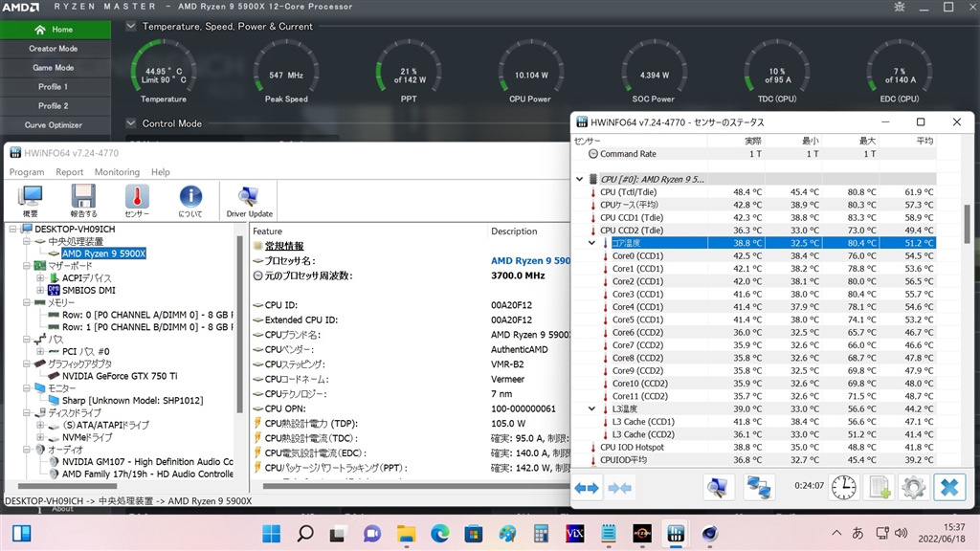The width and height of the screenshot is (980, 551).
Task: Show hidden system tray icons chevron
Action: (836, 534)
